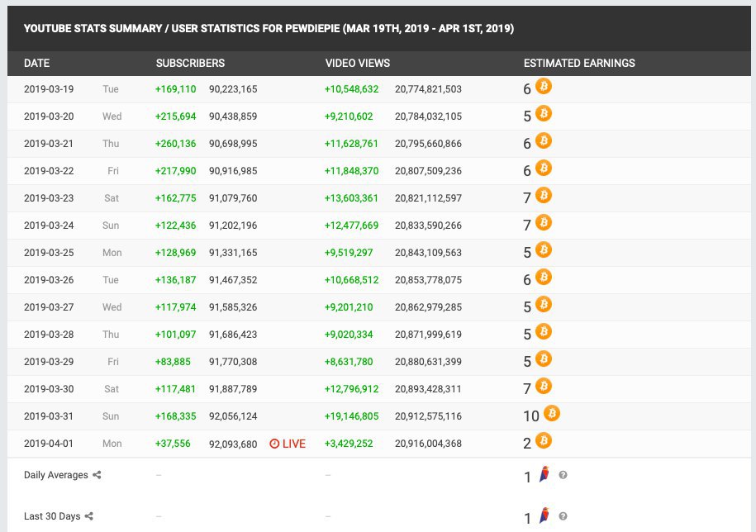Viewport: 756px width, 532px height.
Task: Click the Bitcoin icon in the 2019-03-30 row
Action: click(544, 386)
